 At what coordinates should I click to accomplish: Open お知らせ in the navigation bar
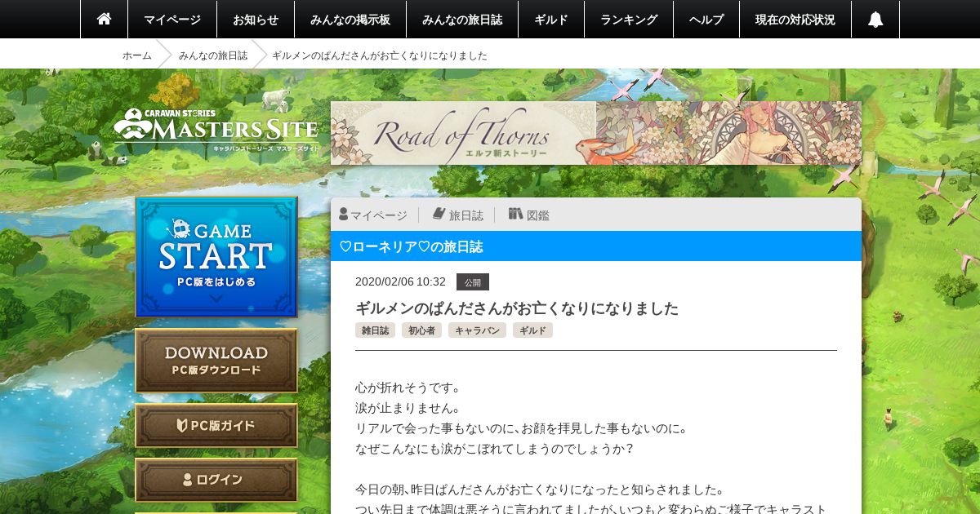(256, 20)
